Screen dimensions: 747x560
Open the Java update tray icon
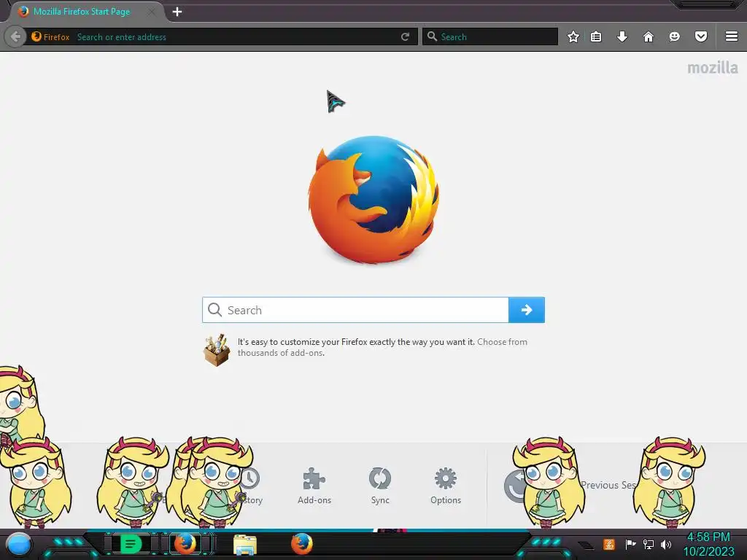(609, 544)
